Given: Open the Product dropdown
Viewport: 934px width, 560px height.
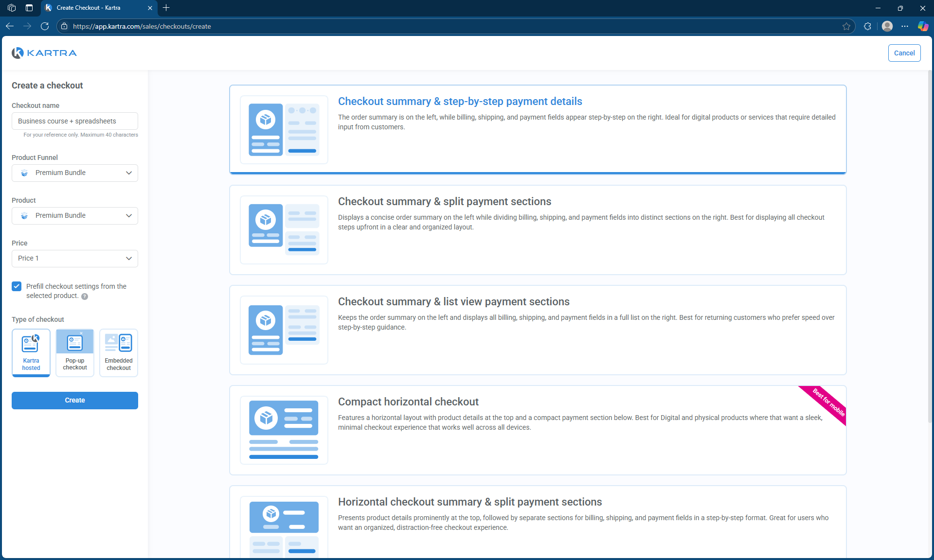Looking at the screenshot, I should [75, 216].
